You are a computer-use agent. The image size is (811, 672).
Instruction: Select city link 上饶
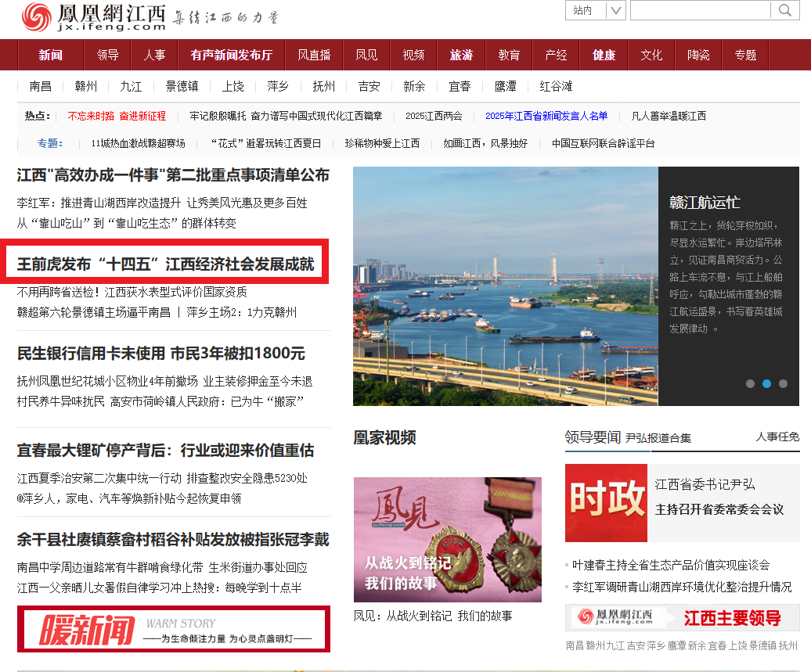[x=232, y=86]
